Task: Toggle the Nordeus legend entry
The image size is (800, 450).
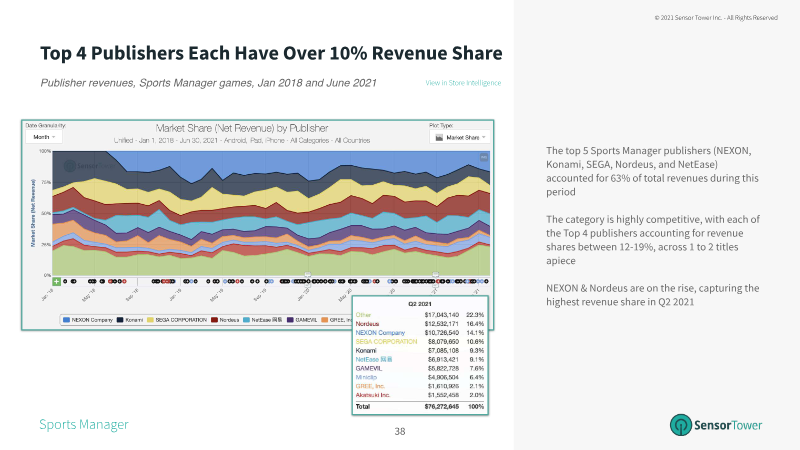Action: coord(225,320)
